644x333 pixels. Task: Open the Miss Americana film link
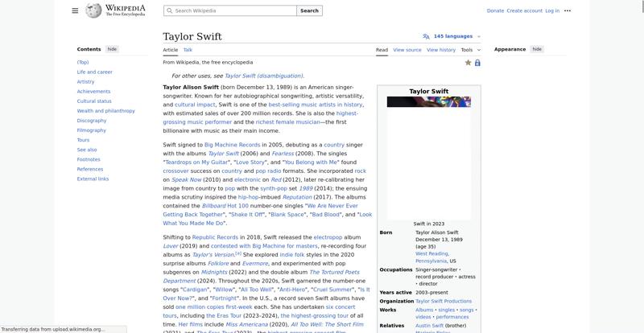click(246, 324)
